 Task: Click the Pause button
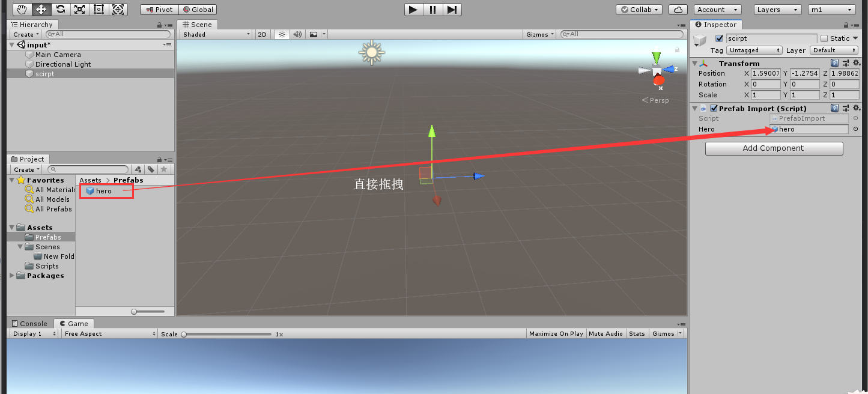coord(432,9)
